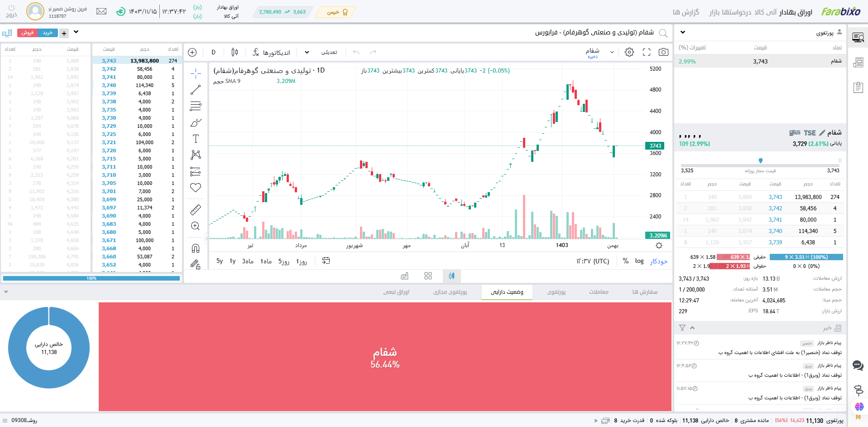The image size is (868, 427).
Task: Open the سفارش ها tab
Action: click(645, 292)
